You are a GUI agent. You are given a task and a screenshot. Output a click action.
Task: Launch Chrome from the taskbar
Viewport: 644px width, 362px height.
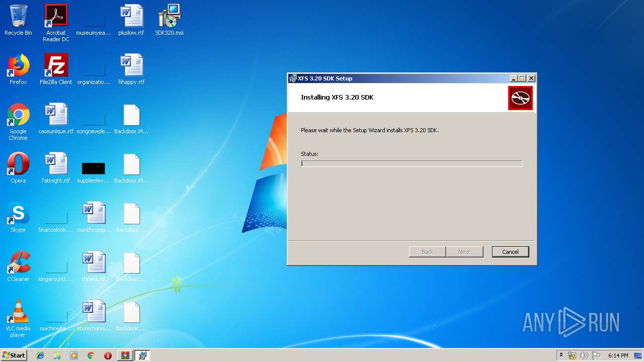click(91, 355)
